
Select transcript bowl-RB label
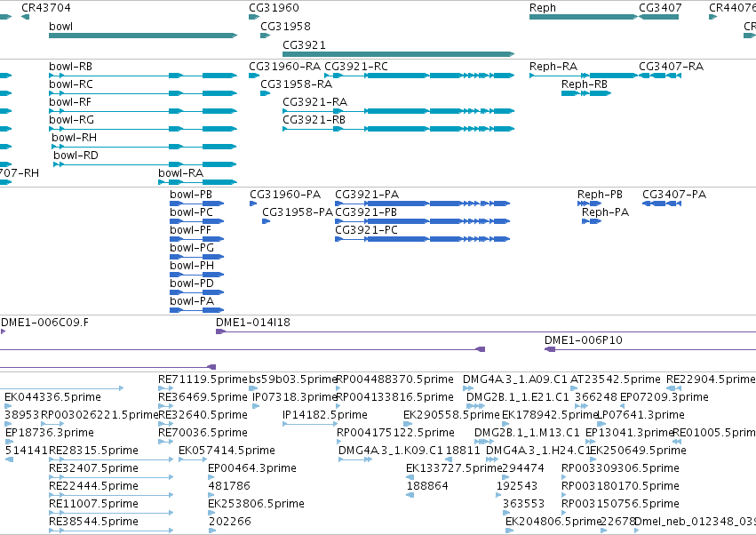click(x=70, y=67)
